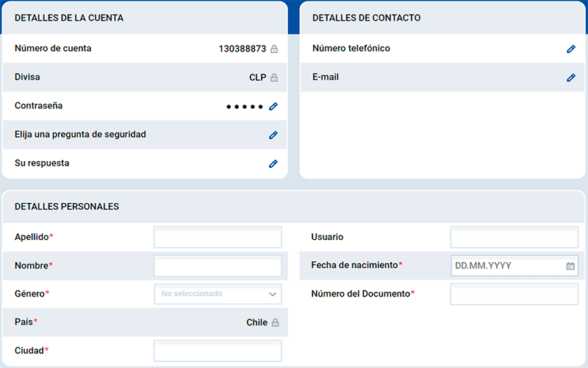Click the E-mail edit pencil icon

571,78
